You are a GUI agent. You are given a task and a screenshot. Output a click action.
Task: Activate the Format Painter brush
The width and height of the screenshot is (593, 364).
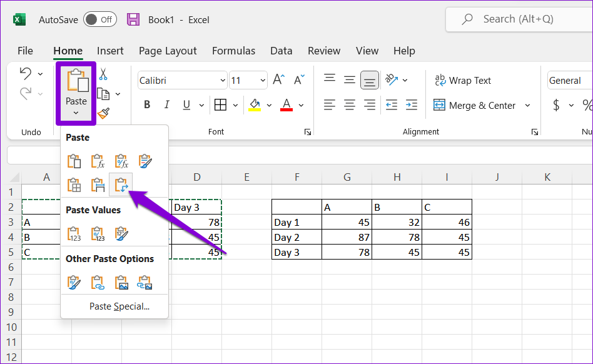point(103,113)
